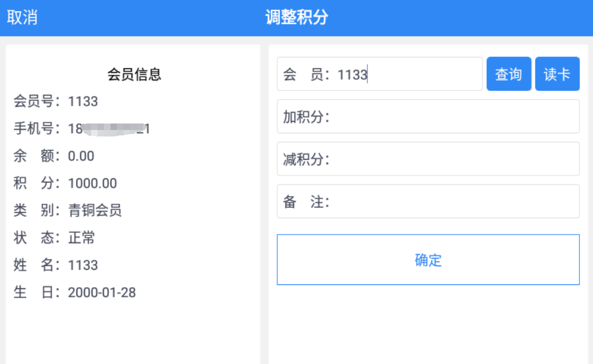593x364 pixels.
Task: Click the 减积分 subtract points field
Action: point(428,159)
